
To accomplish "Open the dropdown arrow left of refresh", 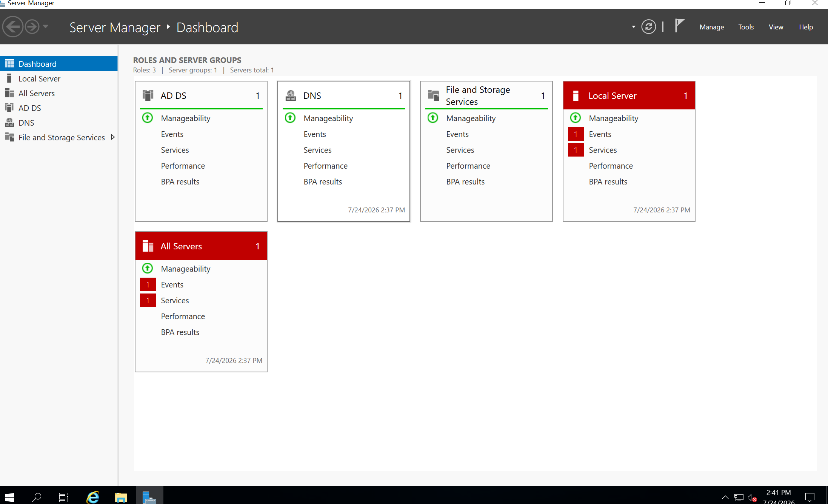I will 633,27.
